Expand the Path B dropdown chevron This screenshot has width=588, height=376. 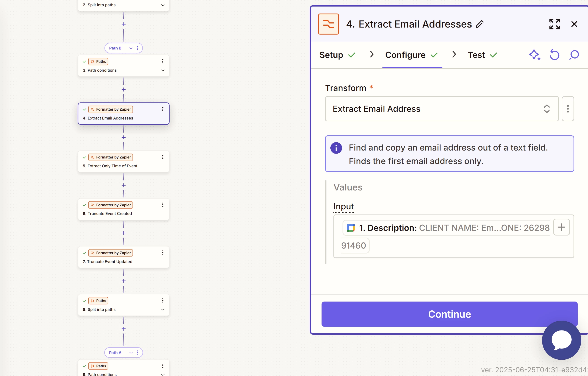(x=131, y=48)
